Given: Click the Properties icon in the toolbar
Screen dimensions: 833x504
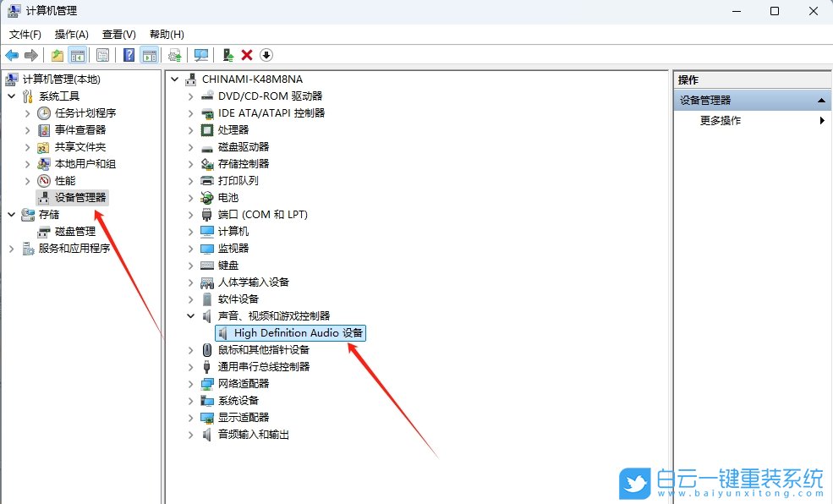Looking at the screenshot, I should point(102,54).
